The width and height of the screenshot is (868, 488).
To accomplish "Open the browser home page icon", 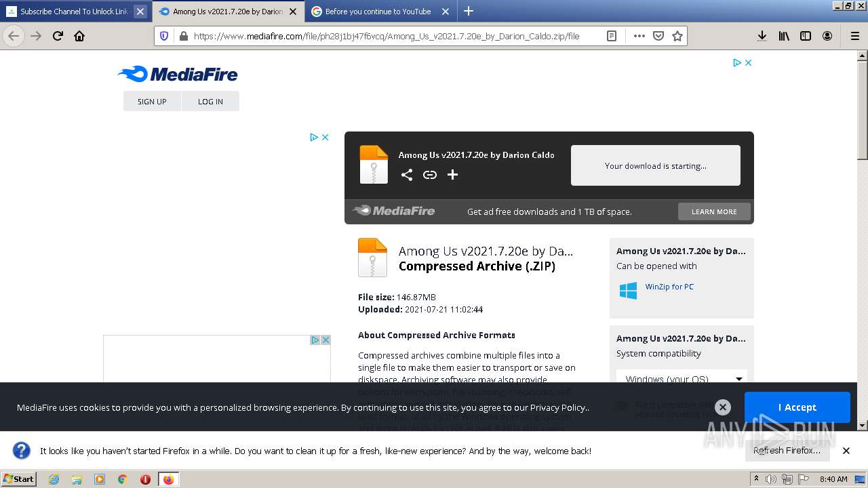I will [x=79, y=36].
